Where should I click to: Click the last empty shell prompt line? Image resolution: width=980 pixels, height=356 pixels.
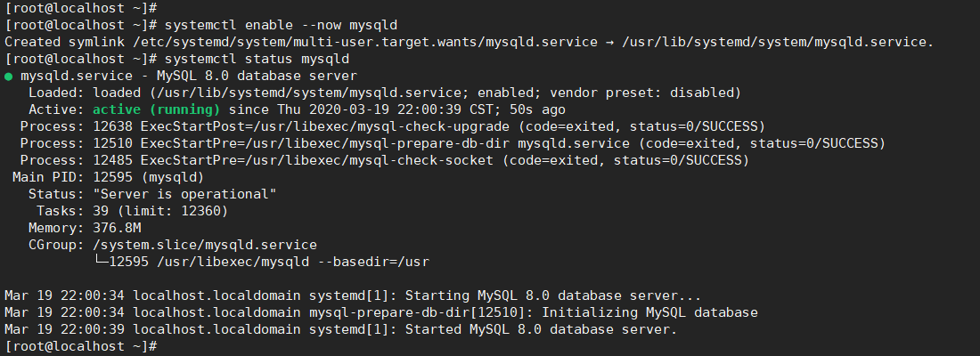(x=80, y=346)
